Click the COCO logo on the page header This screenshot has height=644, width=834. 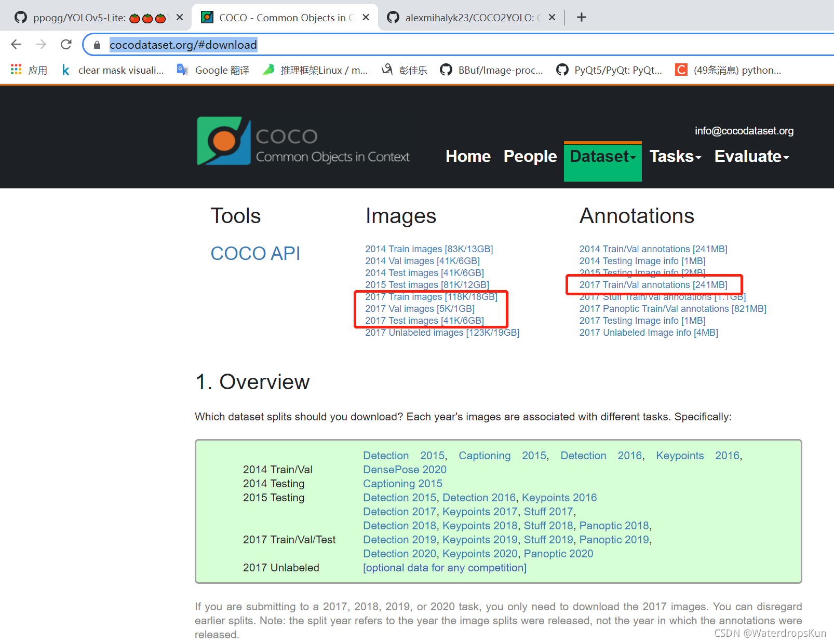click(x=223, y=140)
